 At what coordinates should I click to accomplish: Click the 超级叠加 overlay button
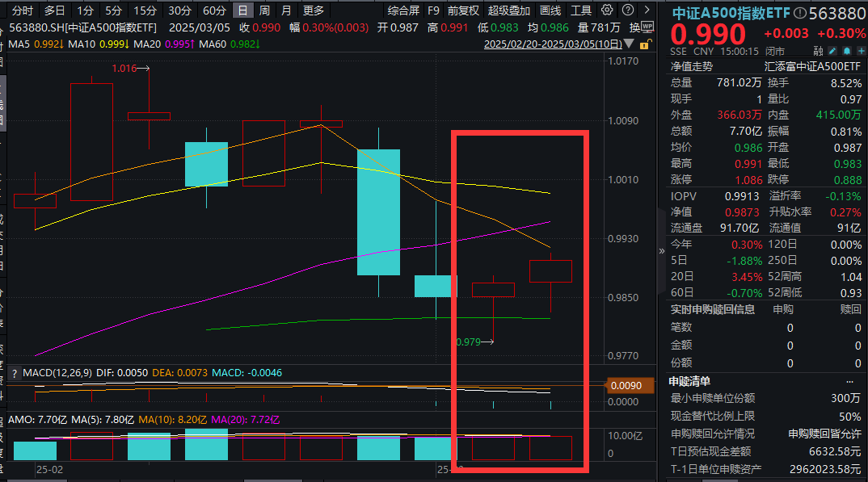509,10
